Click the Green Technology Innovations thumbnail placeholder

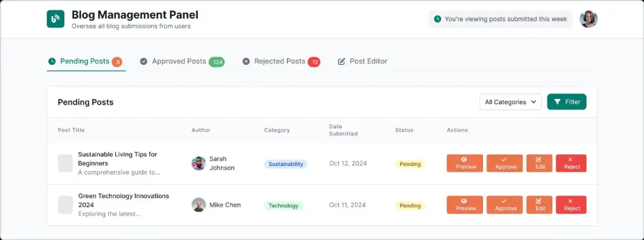(65, 205)
